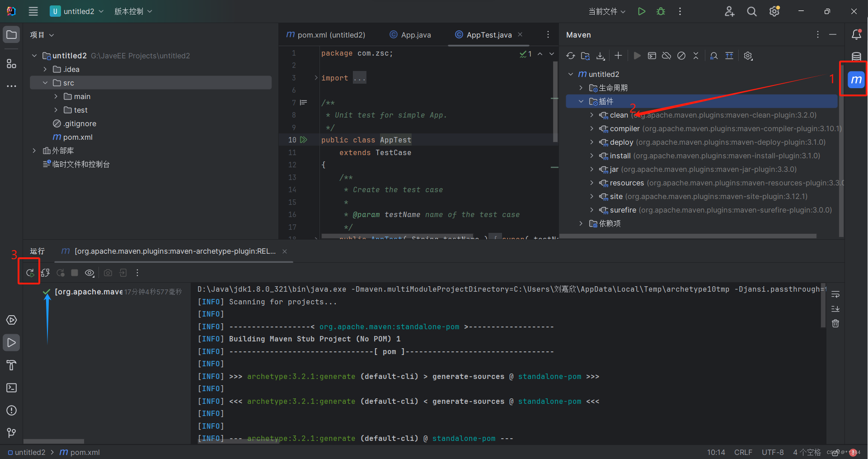This screenshot has height=459, width=868.
Task: Collapse all in Maven tool window
Action: 696,56
